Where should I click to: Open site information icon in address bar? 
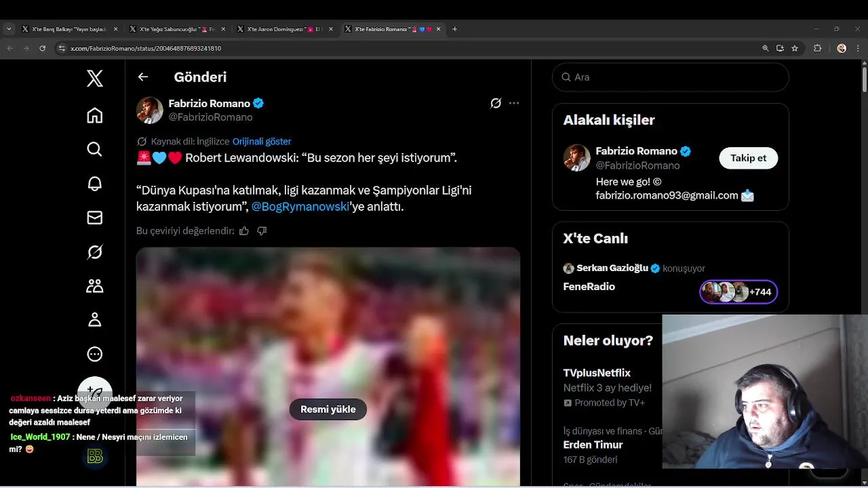pyautogui.click(x=62, y=48)
